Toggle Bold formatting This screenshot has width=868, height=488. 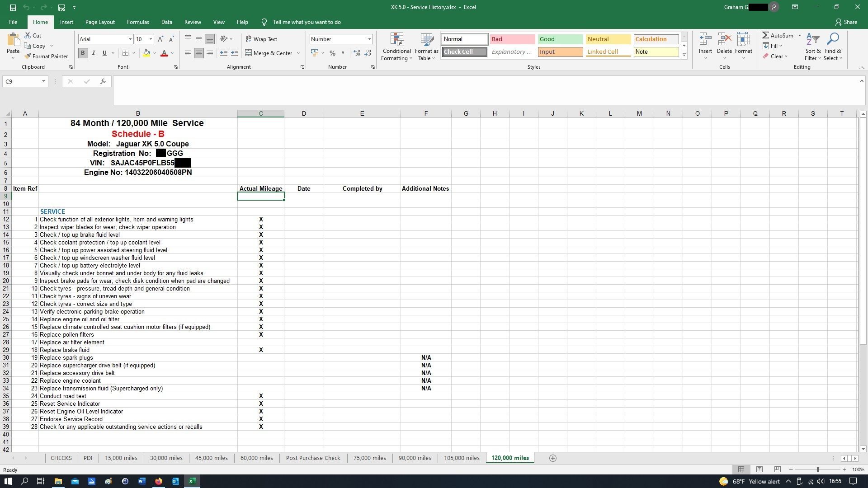coord(83,53)
